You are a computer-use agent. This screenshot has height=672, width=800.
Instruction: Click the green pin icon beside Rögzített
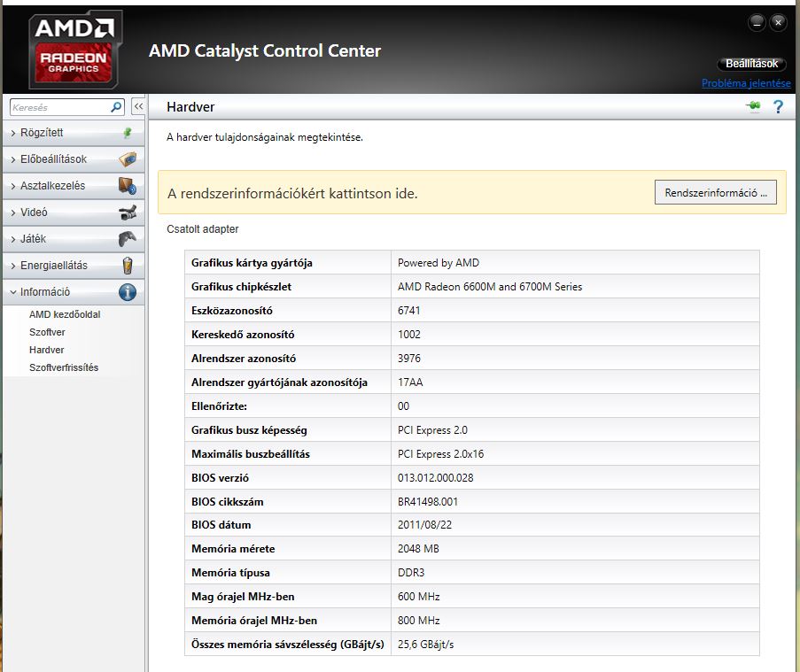[x=128, y=133]
